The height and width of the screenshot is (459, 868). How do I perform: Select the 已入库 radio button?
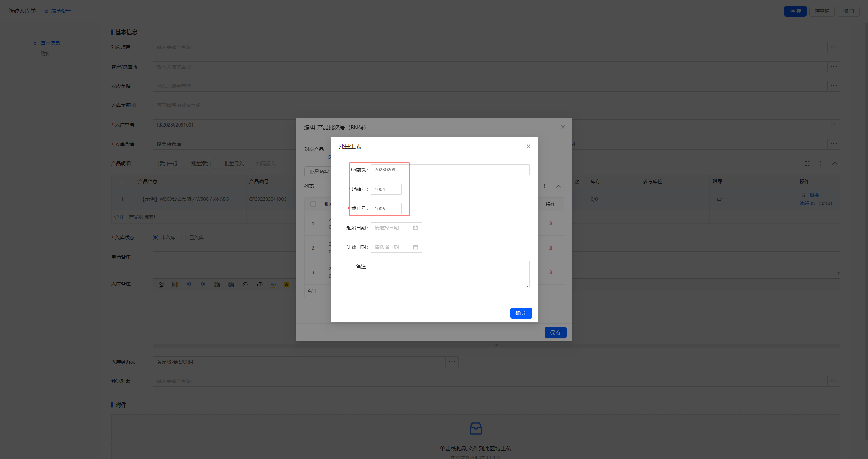(x=184, y=237)
